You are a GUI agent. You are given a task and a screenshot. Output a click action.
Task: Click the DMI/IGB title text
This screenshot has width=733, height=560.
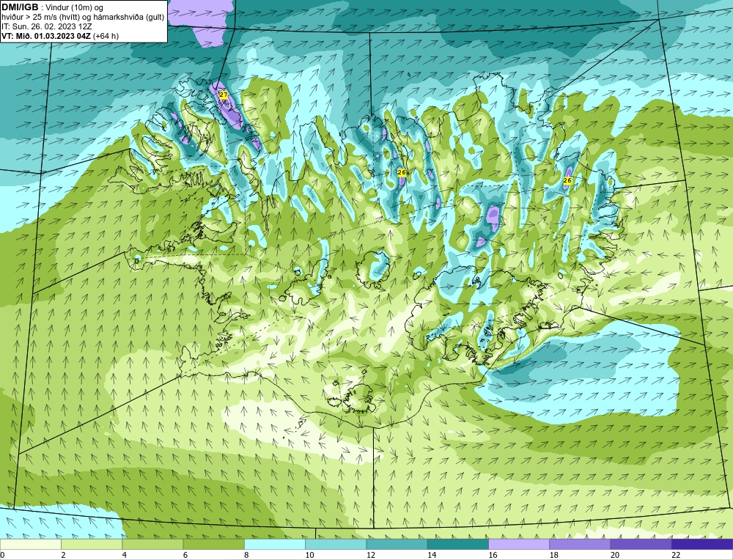(x=20, y=7)
